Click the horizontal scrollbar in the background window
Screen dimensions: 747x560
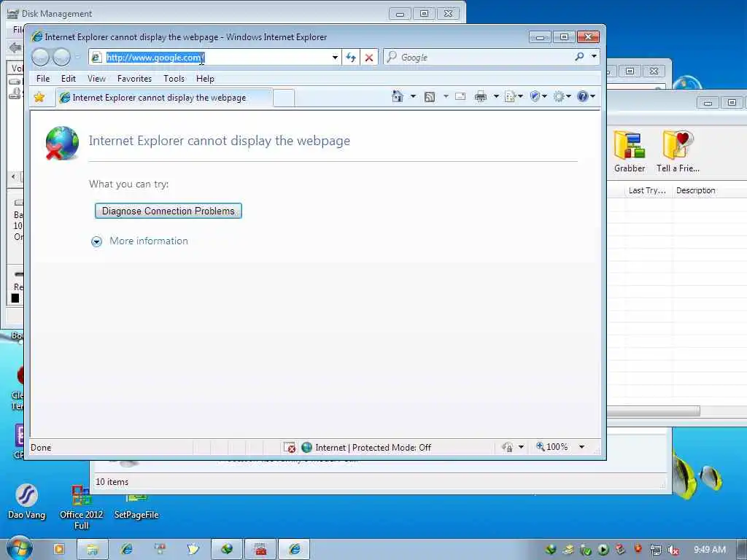[x=654, y=411]
